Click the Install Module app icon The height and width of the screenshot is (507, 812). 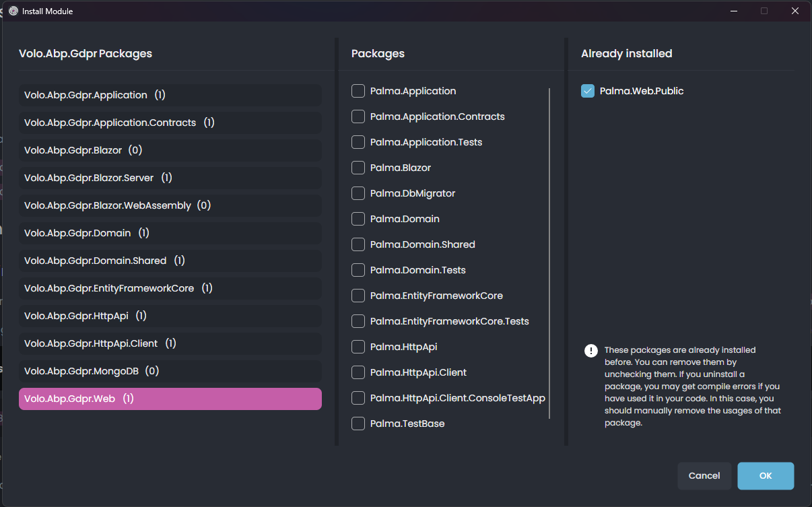coord(13,11)
